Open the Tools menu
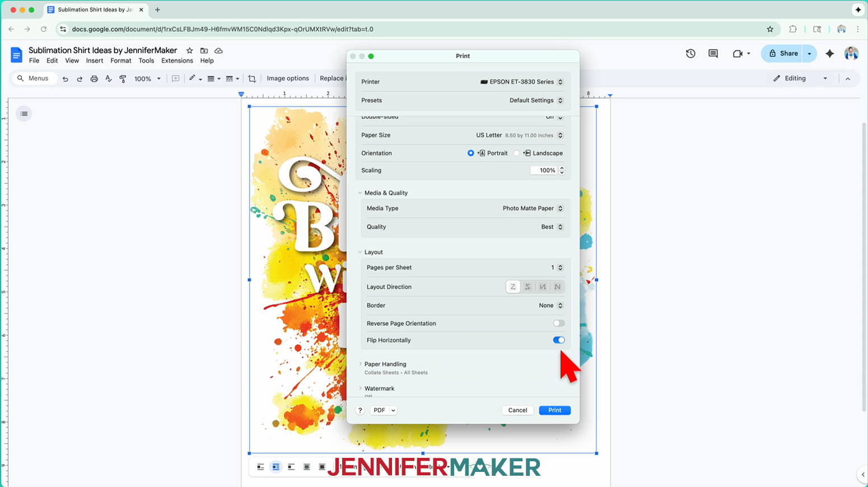Viewport: 868px width, 487px height. pos(146,61)
